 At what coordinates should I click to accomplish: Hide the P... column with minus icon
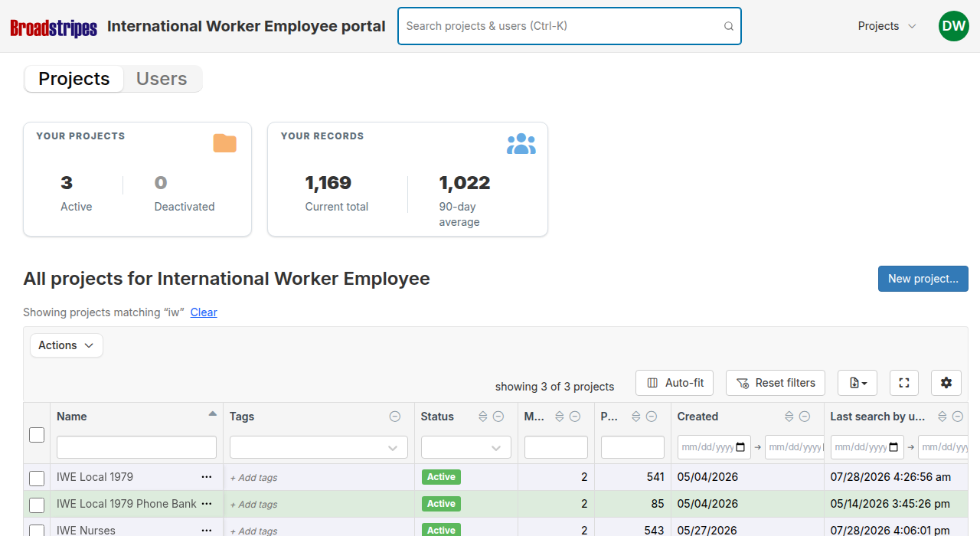652,417
